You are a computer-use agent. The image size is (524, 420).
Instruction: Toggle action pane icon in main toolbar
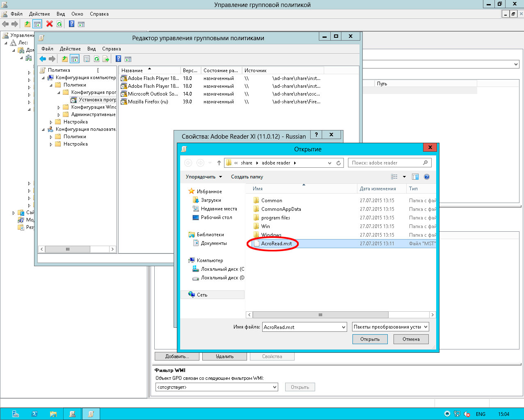(81, 24)
